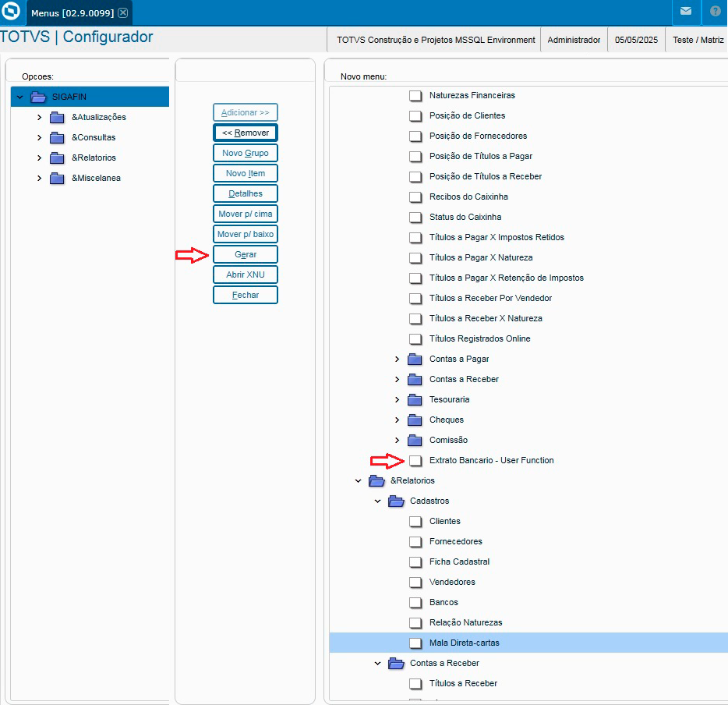Click the &Relatorios folder icon in Novo menu
Viewport: 728px width, 705px height.
[x=376, y=480]
